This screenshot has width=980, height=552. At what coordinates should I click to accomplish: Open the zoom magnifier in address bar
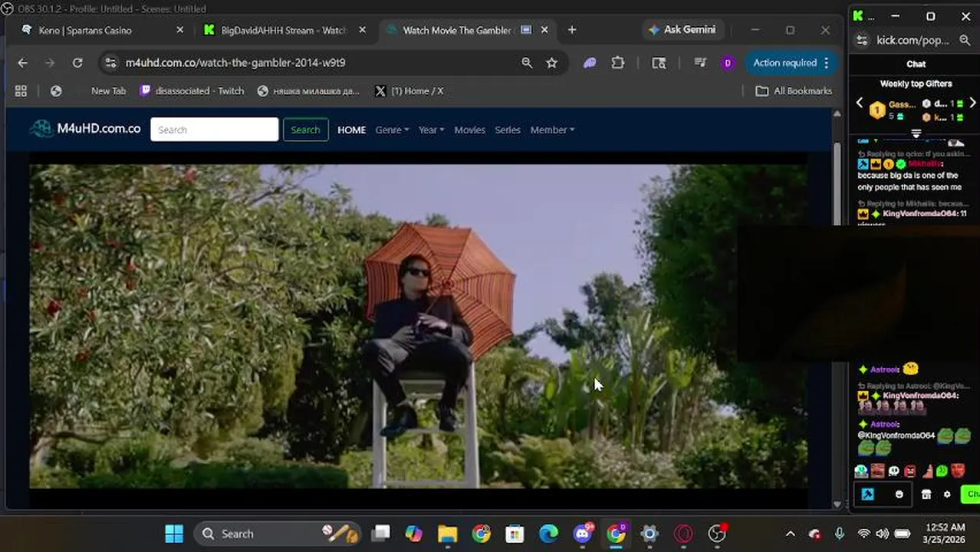coord(527,63)
